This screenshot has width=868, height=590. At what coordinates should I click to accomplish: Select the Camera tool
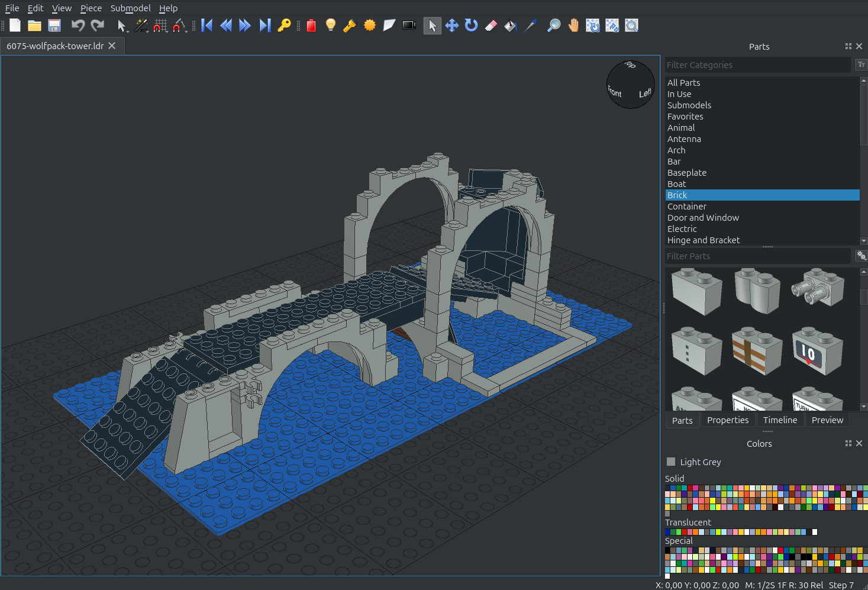click(409, 25)
